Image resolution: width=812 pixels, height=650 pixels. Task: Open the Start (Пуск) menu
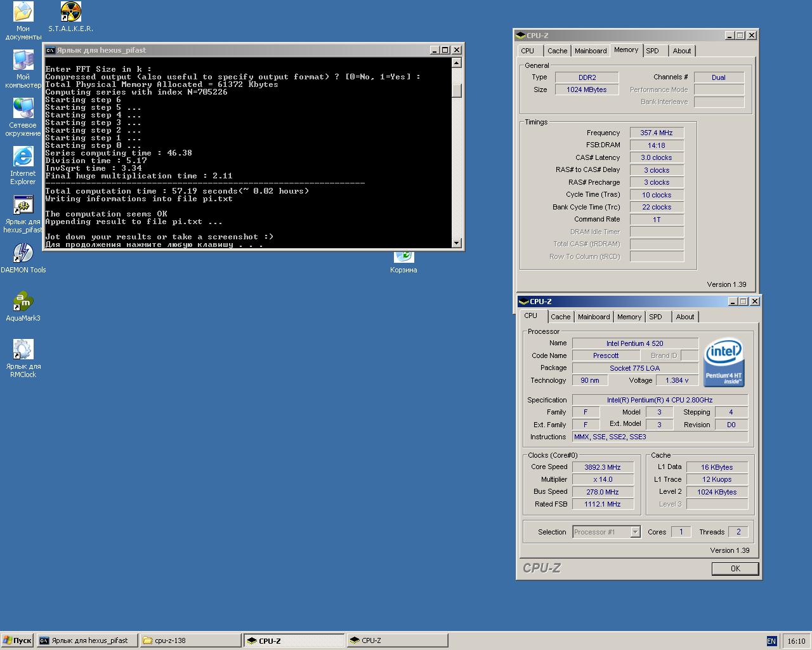17,640
